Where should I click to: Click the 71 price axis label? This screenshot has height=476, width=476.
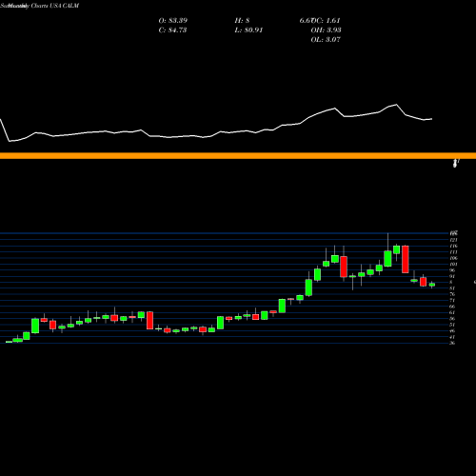452,300
